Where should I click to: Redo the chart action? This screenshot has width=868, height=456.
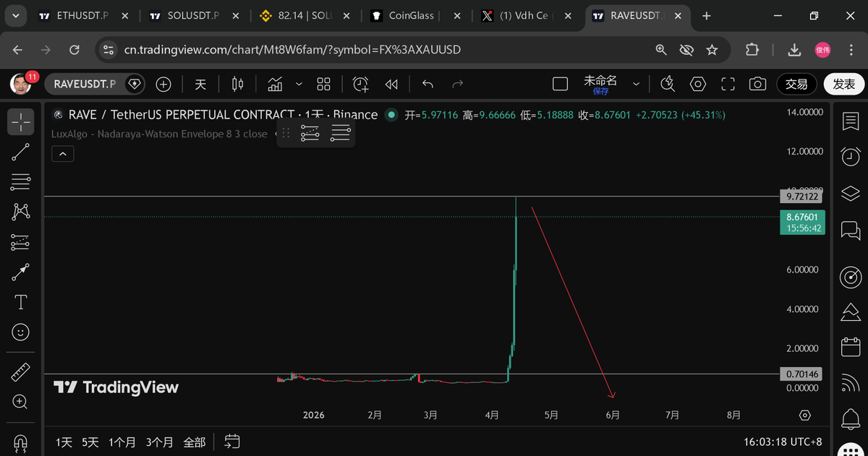[x=457, y=85]
